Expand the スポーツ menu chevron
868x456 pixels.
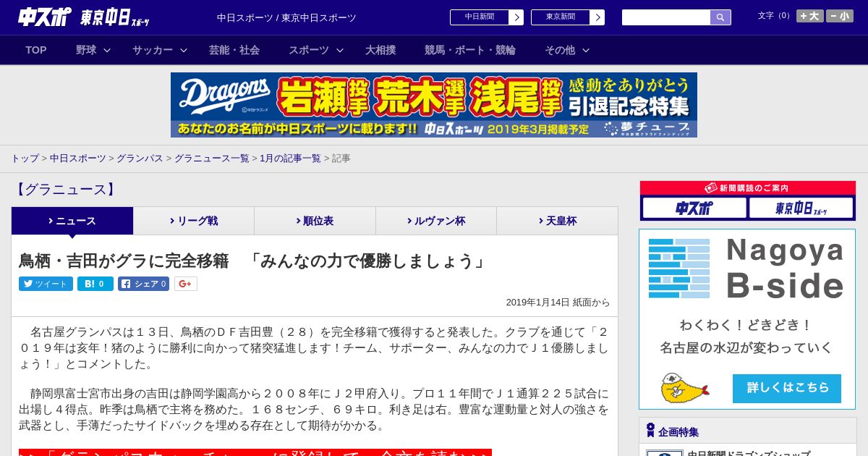pos(340,51)
